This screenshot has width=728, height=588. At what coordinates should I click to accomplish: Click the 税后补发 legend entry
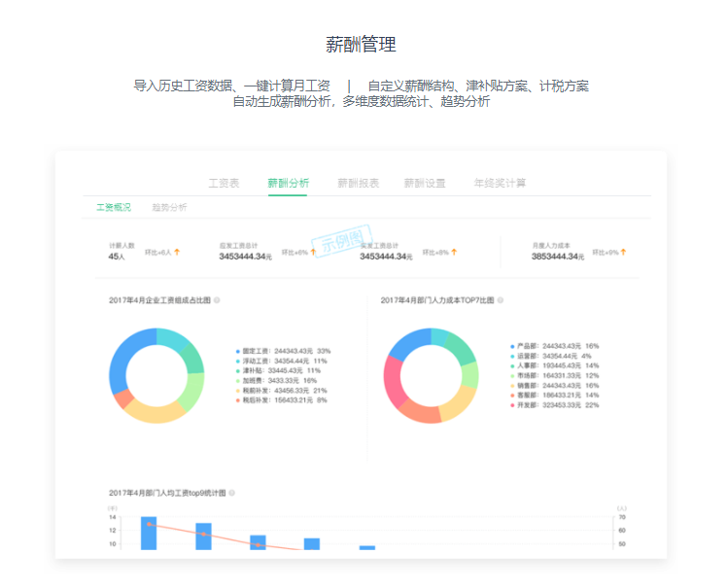pyautogui.click(x=281, y=400)
